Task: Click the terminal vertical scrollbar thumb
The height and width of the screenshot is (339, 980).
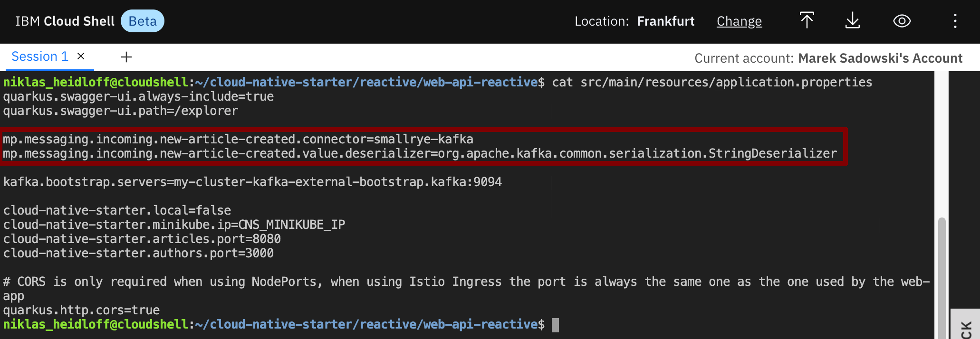Action: click(942, 278)
